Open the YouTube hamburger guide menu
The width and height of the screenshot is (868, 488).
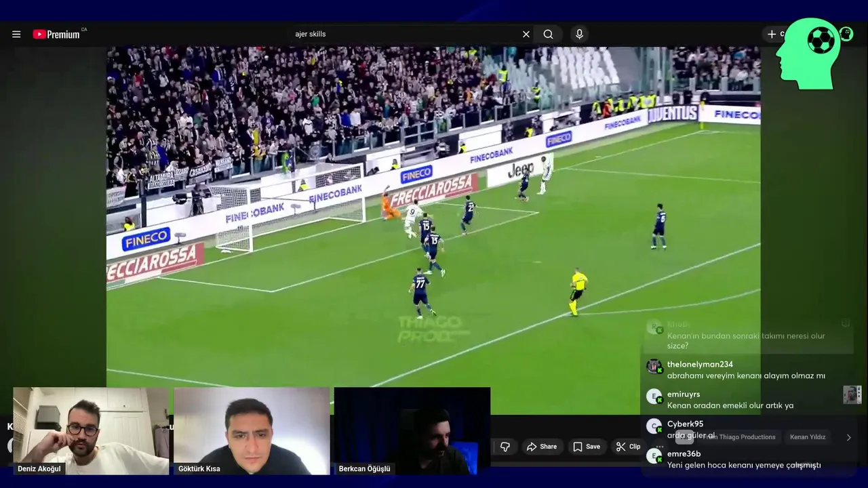[x=16, y=35]
